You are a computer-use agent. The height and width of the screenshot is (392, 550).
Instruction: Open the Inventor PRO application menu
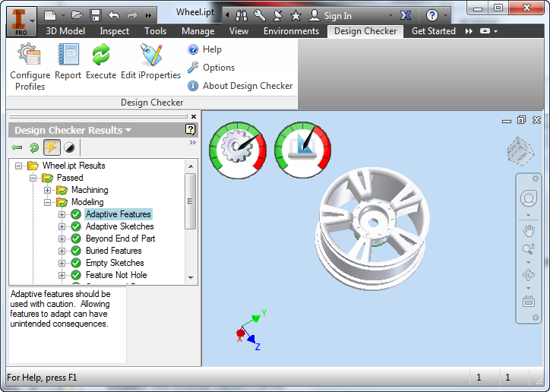tap(21, 22)
